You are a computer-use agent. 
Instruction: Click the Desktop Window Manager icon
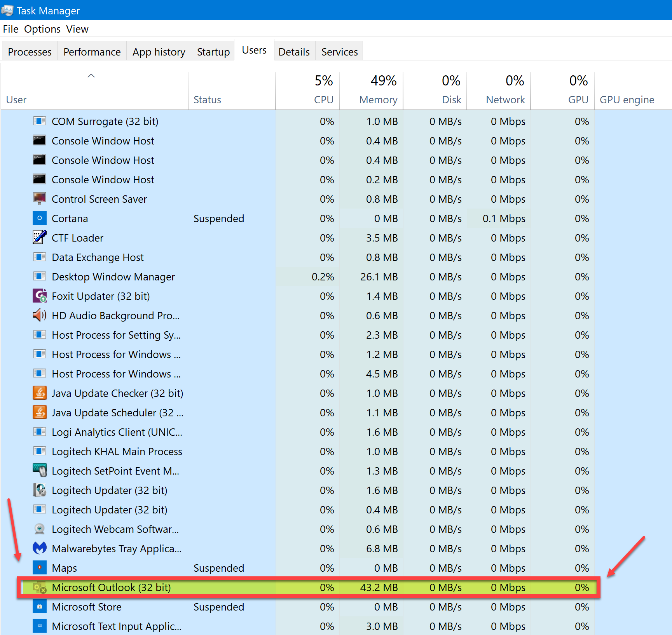click(40, 277)
